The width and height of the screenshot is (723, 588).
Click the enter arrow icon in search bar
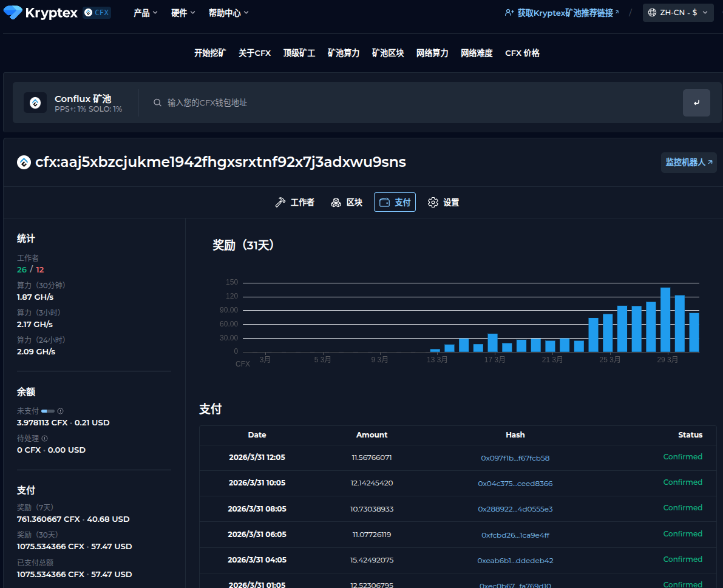tap(696, 103)
